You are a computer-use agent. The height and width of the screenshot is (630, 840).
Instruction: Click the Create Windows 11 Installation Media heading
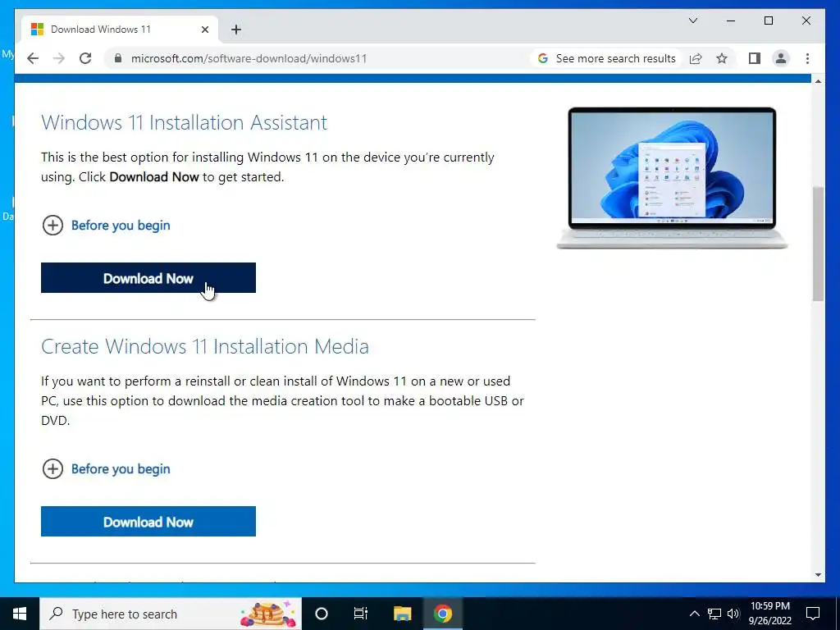pyautogui.click(x=205, y=347)
